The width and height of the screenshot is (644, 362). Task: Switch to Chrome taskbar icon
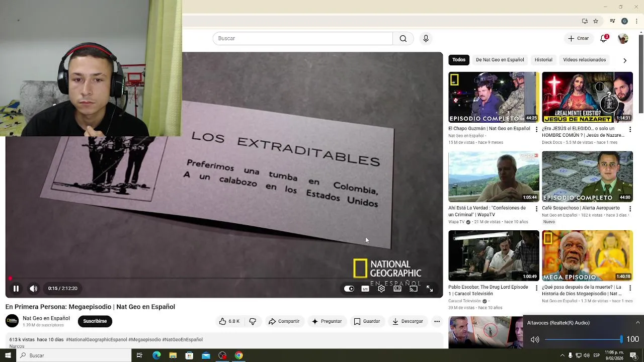tap(238, 355)
